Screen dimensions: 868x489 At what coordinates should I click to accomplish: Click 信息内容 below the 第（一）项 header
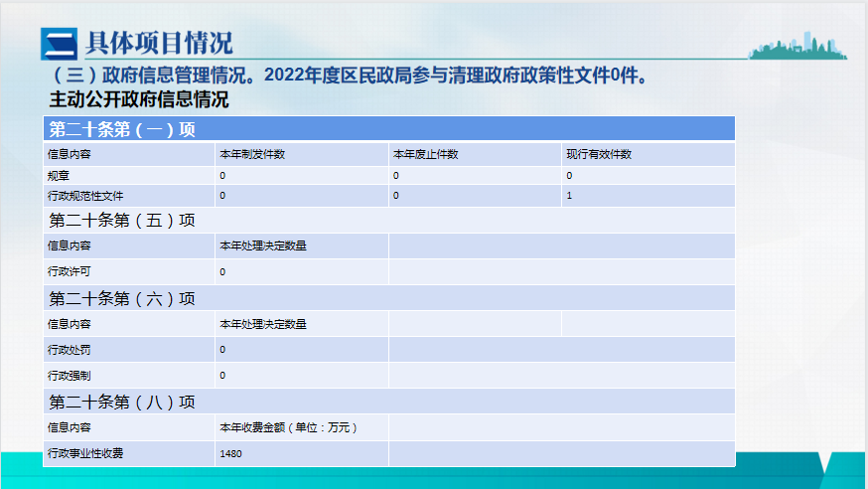pos(70,154)
